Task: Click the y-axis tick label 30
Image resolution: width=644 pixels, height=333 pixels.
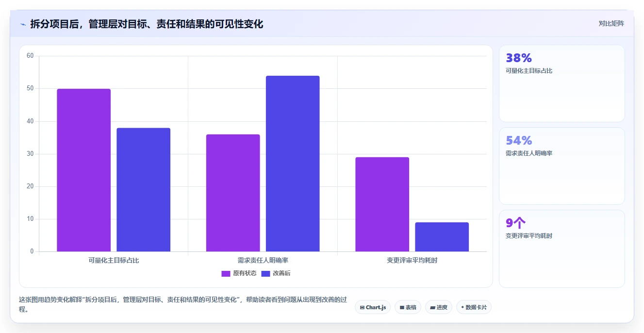Action: [x=30, y=154]
